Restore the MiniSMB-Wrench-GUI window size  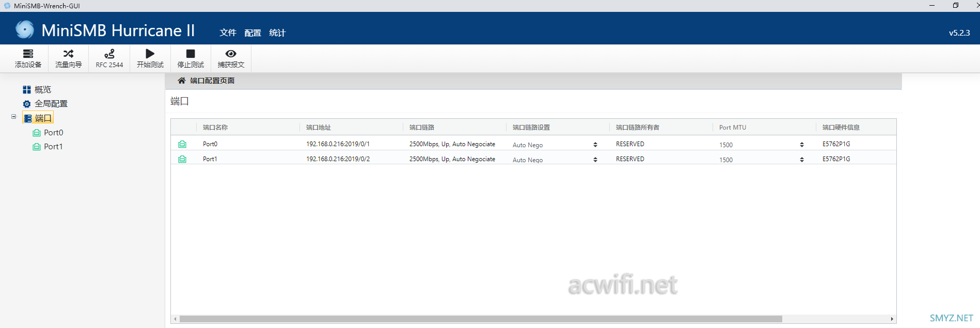click(956, 5)
